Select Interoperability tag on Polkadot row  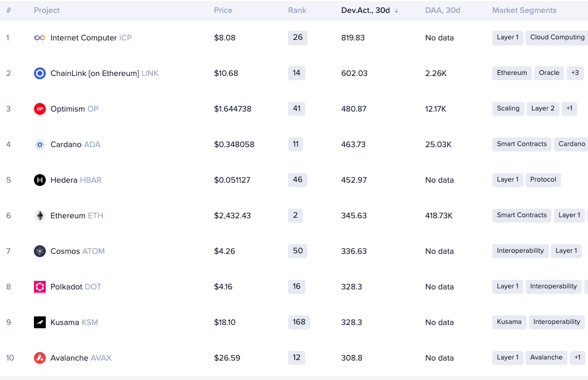click(x=554, y=287)
